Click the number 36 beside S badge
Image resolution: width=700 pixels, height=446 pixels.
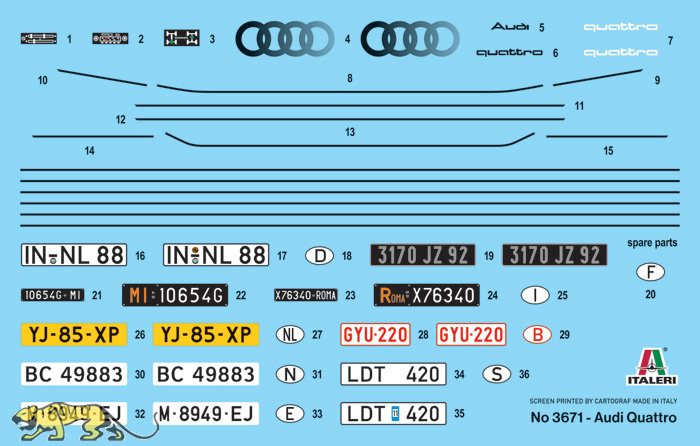pyautogui.click(x=524, y=374)
